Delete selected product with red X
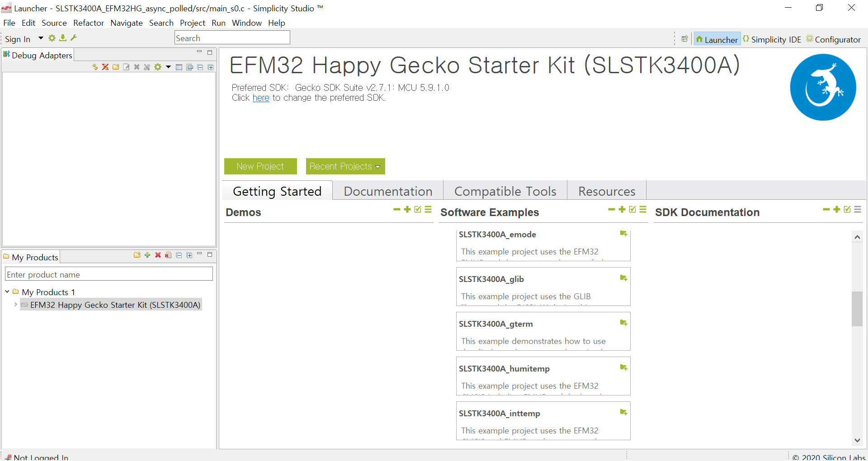This screenshot has width=868, height=461. [x=158, y=255]
